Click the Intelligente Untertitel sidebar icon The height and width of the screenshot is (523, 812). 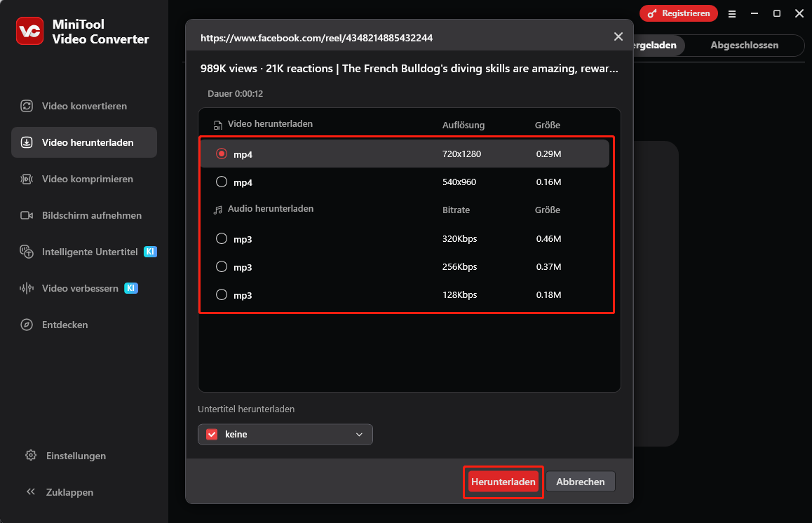27,252
